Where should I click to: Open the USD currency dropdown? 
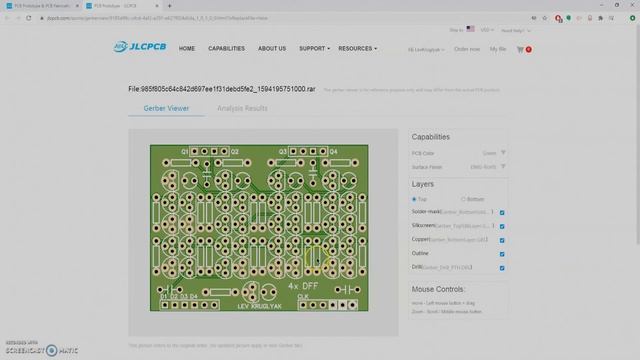point(487,30)
